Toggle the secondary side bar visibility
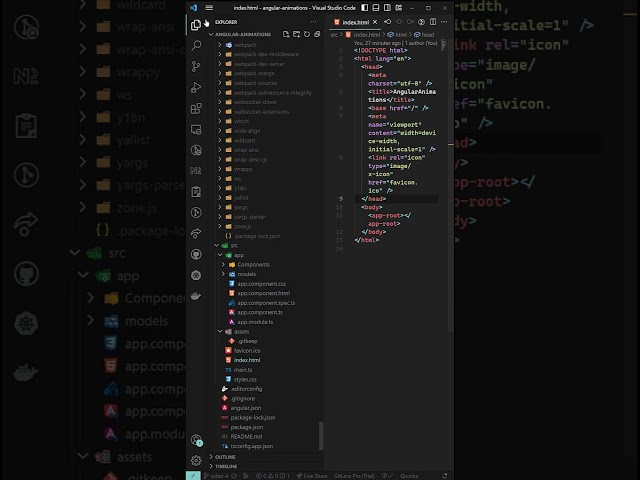This screenshot has width=640, height=480. (387, 8)
